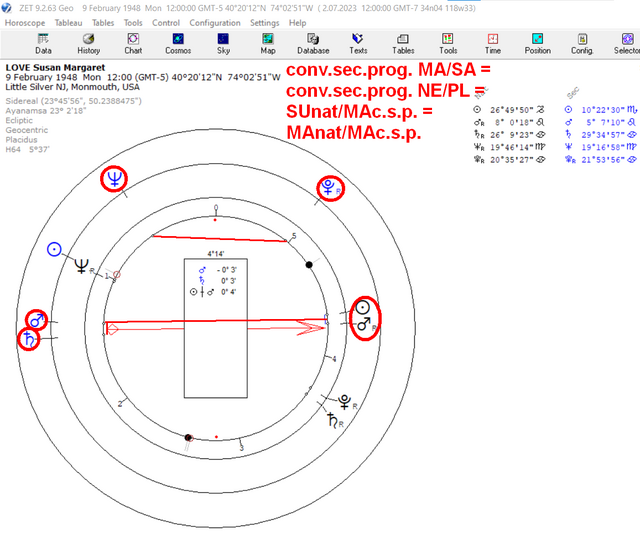Click black natal Pluto glyph on chart
Viewport: 640px width, 553px height.
[345, 402]
